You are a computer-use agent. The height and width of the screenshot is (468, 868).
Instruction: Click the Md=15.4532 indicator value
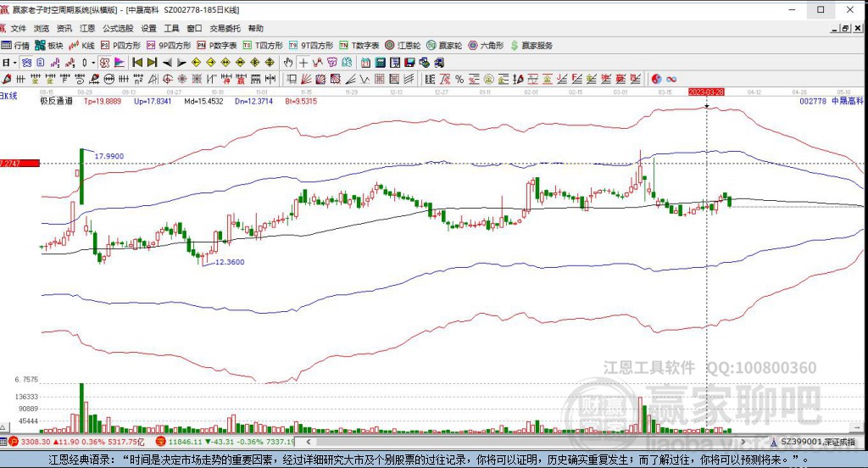tap(204, 102)
